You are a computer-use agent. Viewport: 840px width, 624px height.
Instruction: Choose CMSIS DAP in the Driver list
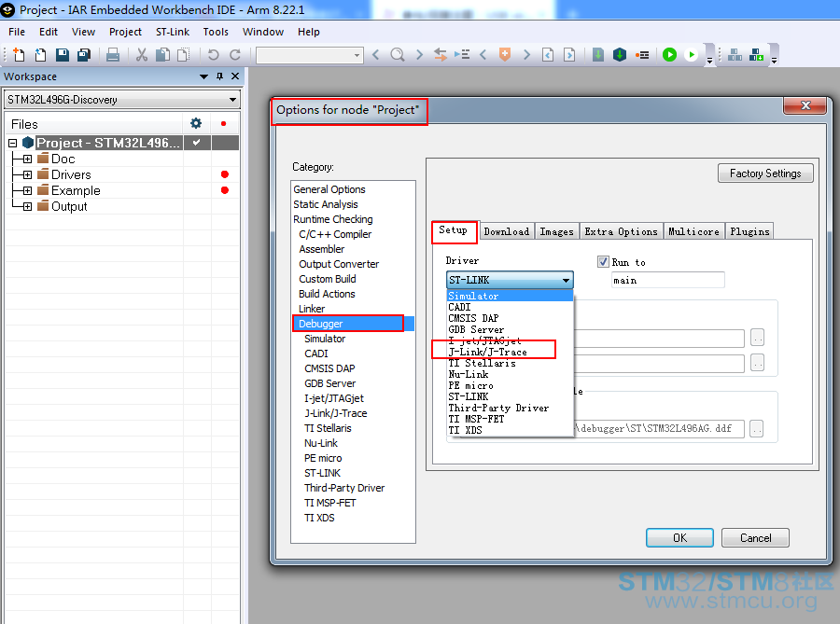coord(510,318)
